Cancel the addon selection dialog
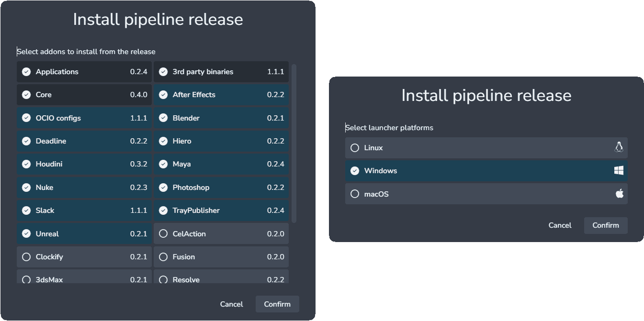 click(x=231, y=304)
